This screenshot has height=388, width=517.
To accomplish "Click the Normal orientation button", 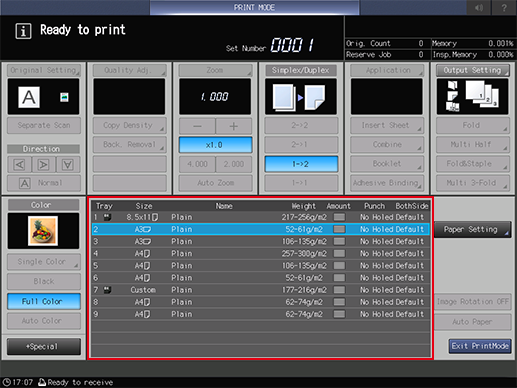I will click(x=44, y=183).
